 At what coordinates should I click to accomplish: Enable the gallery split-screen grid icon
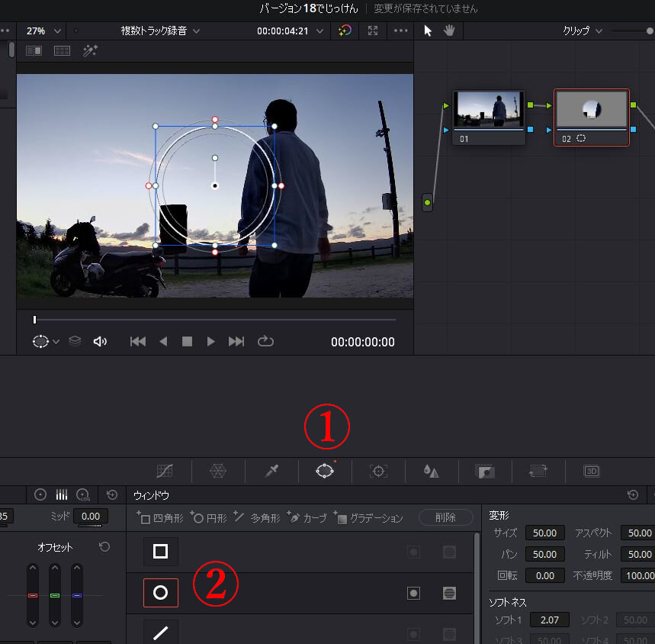pyautogui.click(x=62, y=51)
